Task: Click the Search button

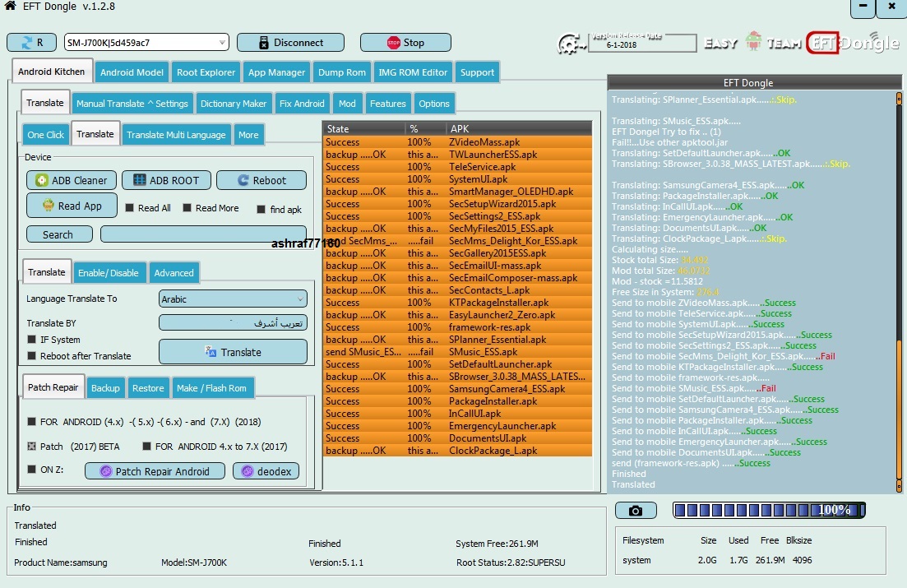Action: pos(59,234)
